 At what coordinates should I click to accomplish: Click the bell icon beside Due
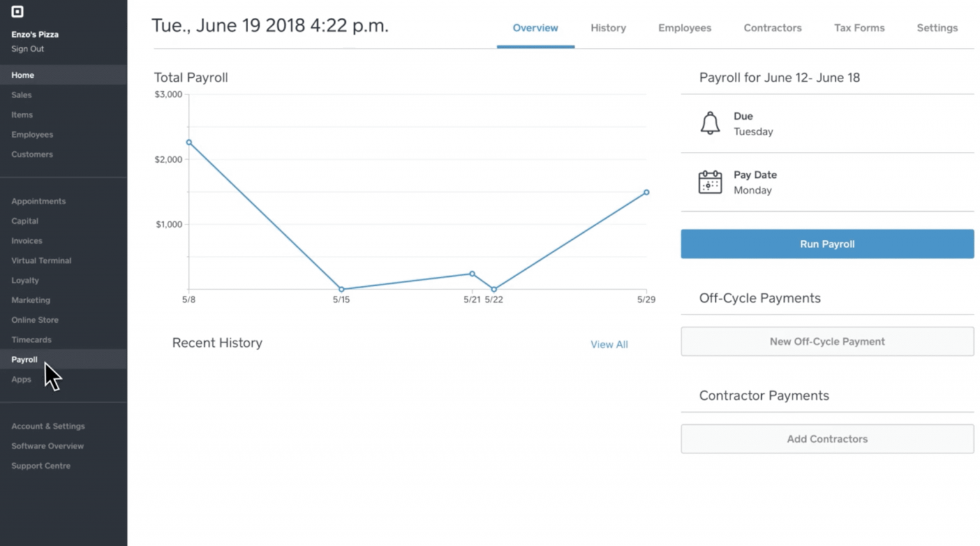(710, 123)
